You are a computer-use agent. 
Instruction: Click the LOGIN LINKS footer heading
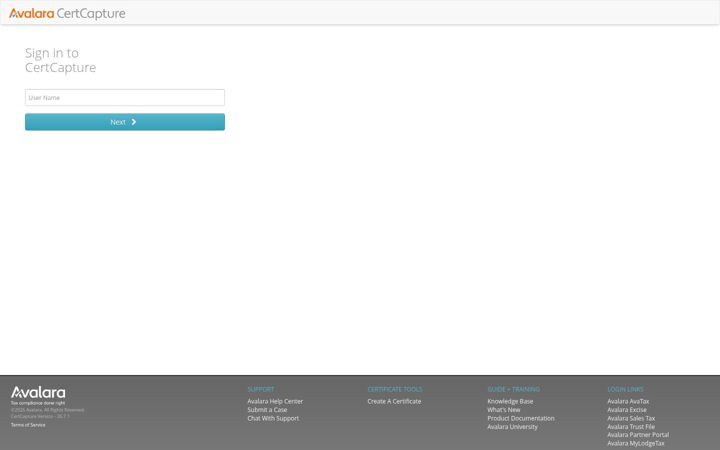[625, 389]
